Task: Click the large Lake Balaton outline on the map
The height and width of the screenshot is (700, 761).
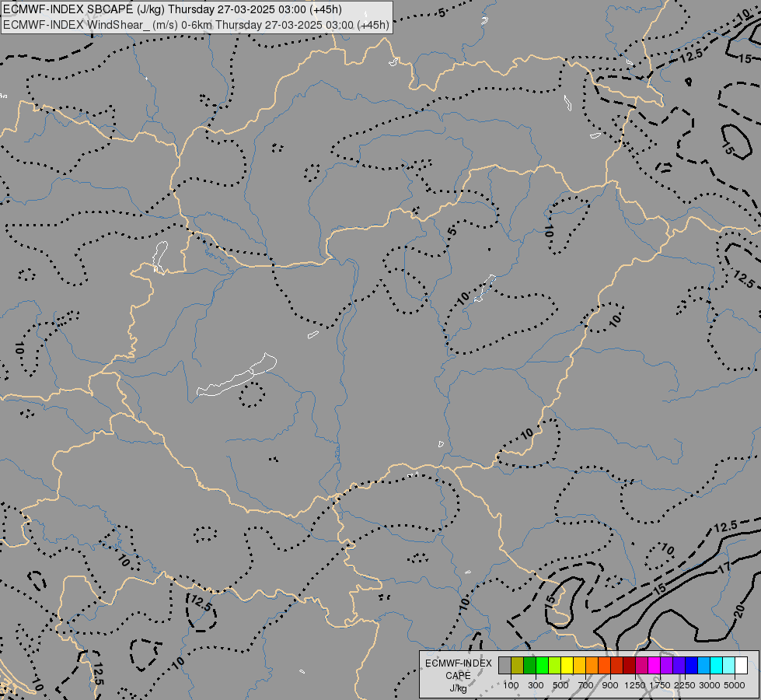Action: point(237,376)
